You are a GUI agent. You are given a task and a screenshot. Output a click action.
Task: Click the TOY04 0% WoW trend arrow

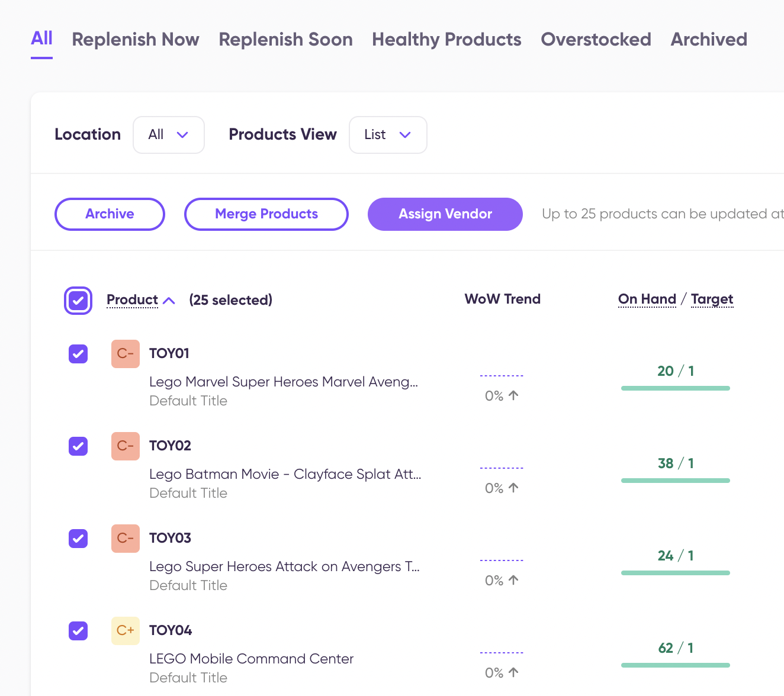513,672
